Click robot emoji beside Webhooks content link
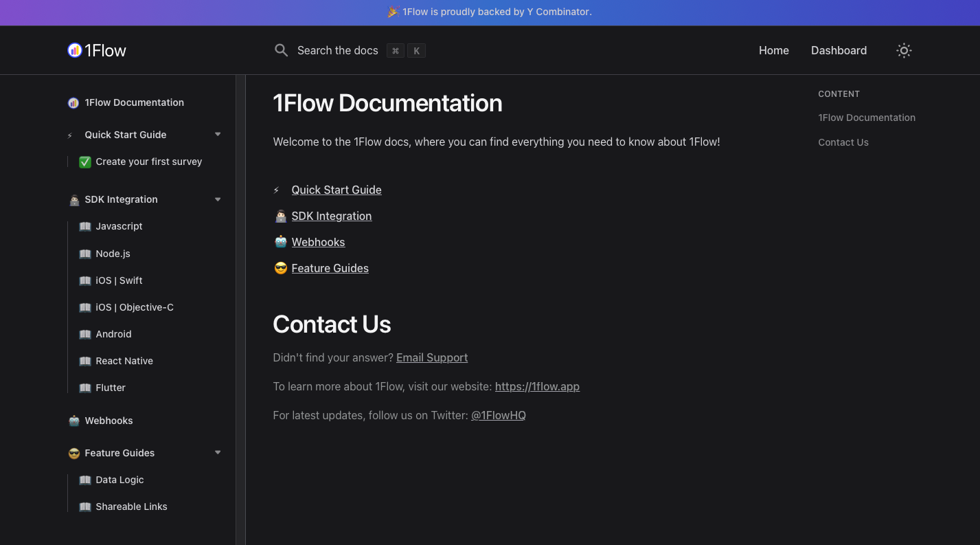The image size is (980, 545). (280, 243)
